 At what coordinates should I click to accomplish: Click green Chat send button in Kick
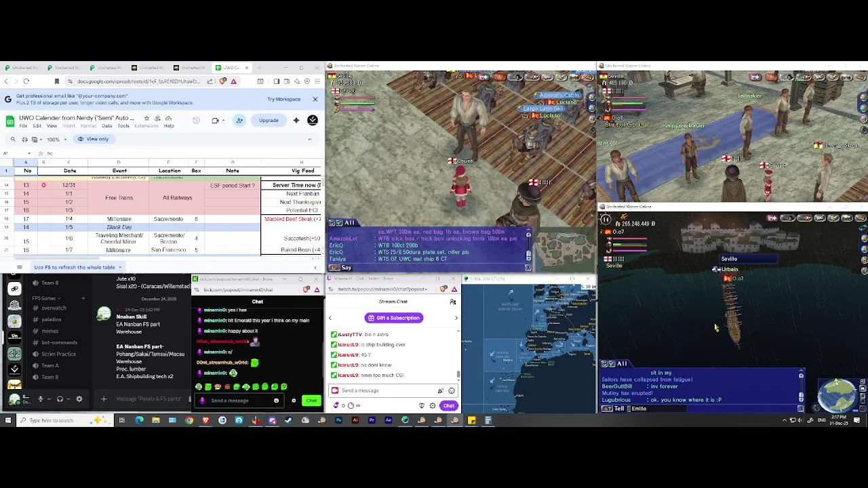click(x=311, y=401)
